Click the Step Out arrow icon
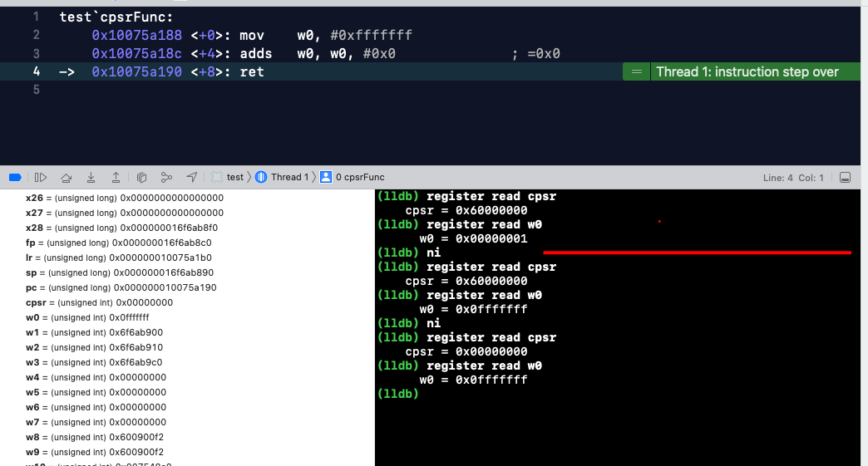 [x=116, y=177]
